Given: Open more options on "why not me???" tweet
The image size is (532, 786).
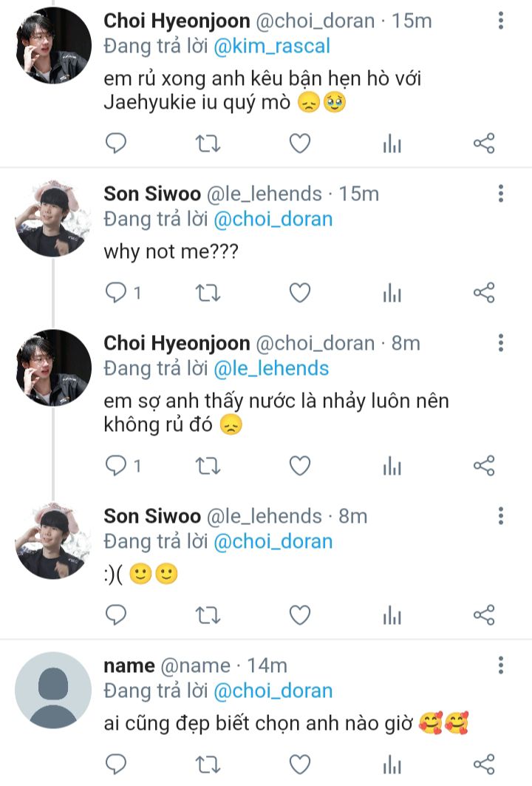Looking at the screenshot, I should 501,194.
